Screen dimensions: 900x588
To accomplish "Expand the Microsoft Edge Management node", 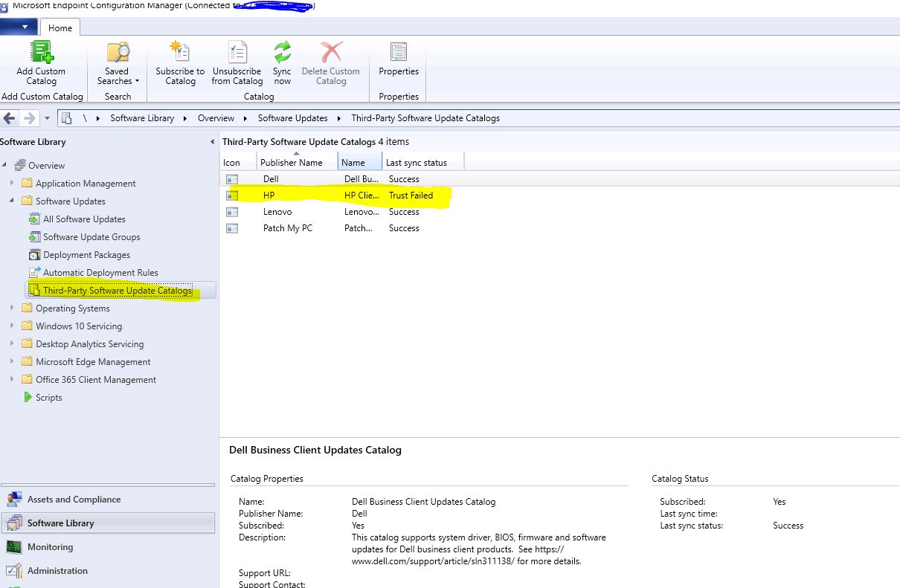I will pyautogui.click(x=12, y=361).
